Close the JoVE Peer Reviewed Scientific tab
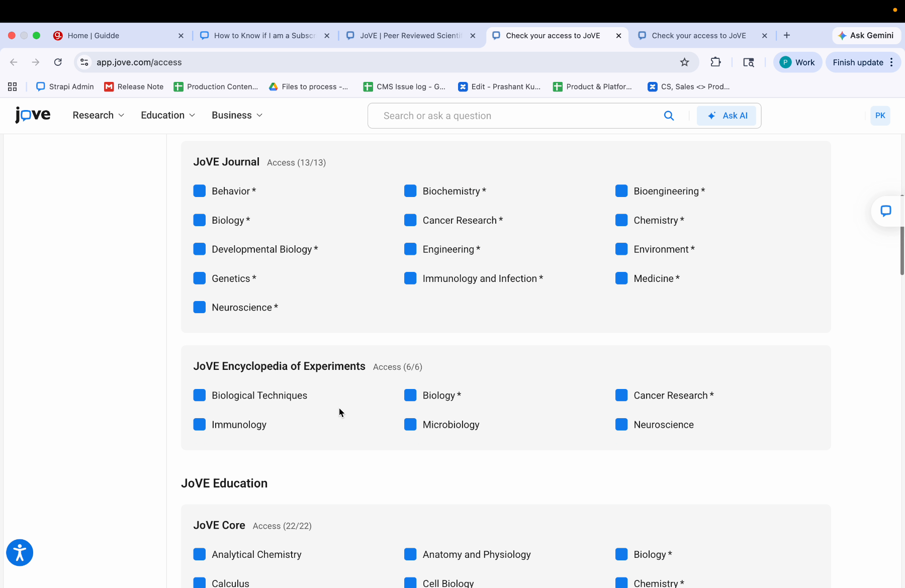The height and width of the screenshot is (588, 905). click(x=473, y=36)
